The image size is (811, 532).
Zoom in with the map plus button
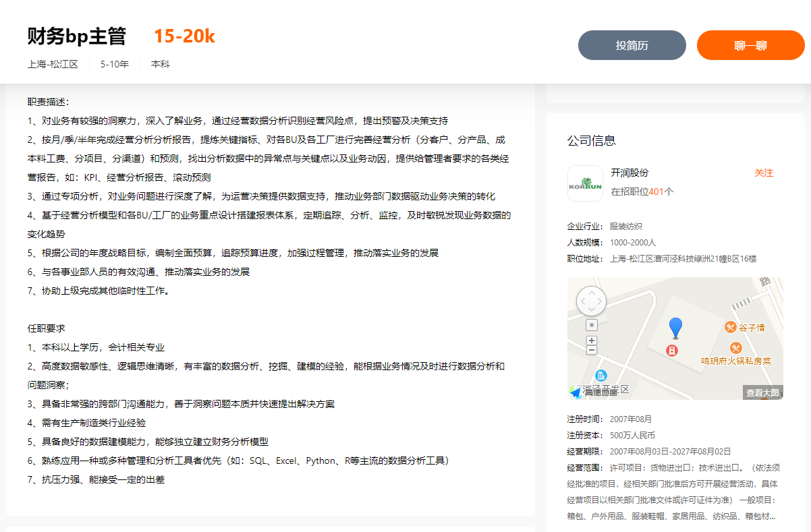coord(591,340)
